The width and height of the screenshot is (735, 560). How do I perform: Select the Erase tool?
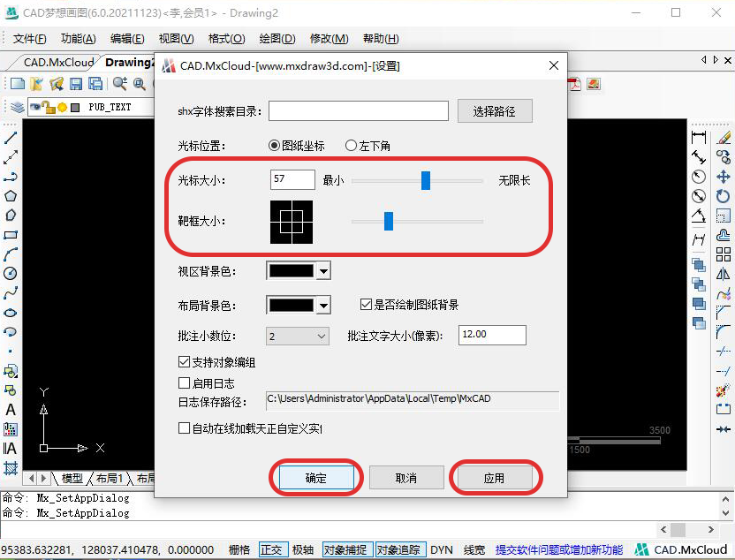click(724, 137)
